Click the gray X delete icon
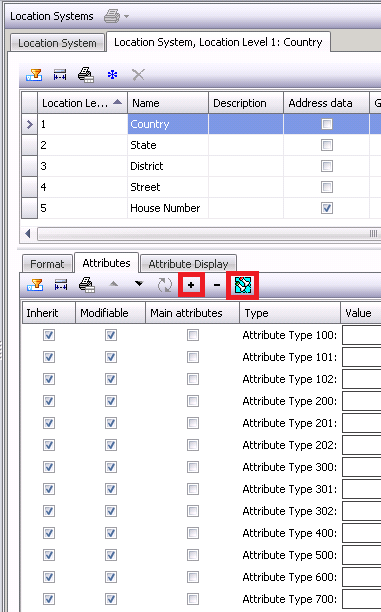Viewport: 381px width, 612px height. tap(138, 75)
